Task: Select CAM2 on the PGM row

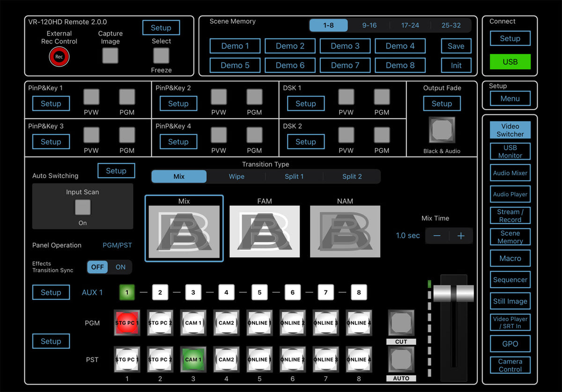Action: pos(226,323)
